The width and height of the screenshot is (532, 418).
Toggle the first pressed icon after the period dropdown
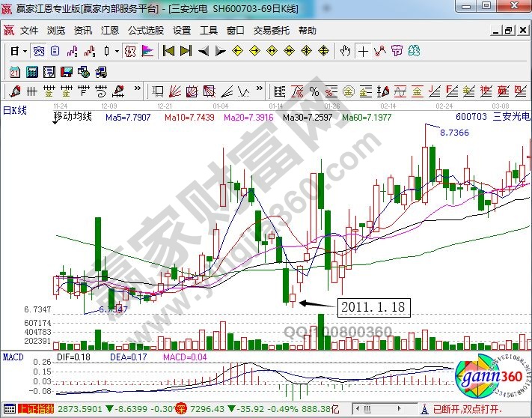(38, 51)
